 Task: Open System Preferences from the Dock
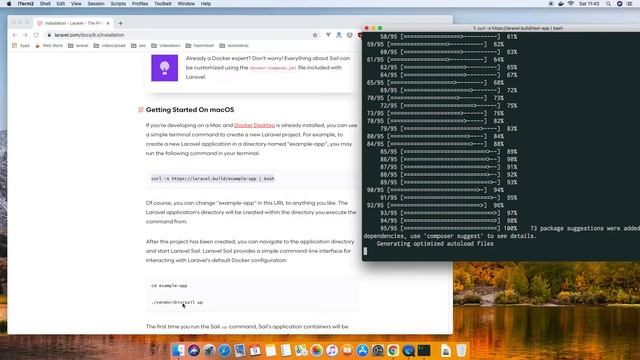coord(378,350)
